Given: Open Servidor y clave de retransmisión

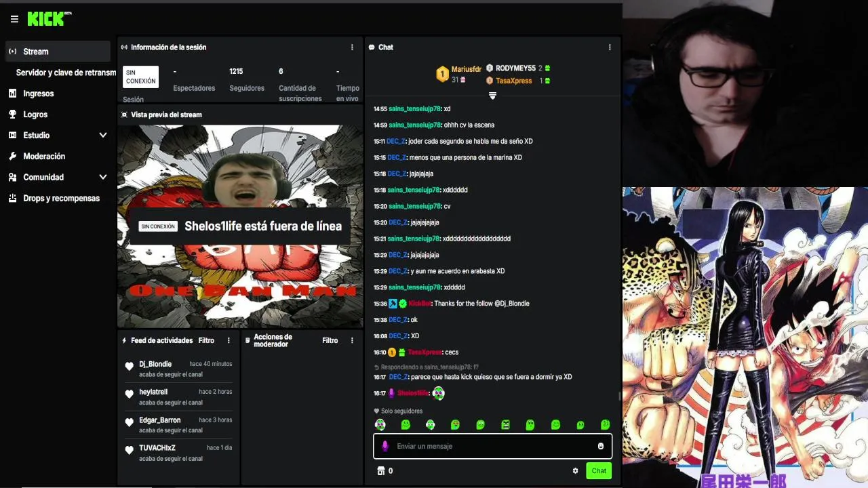Looking at the screenshot, I should click(x=66, y=73).
